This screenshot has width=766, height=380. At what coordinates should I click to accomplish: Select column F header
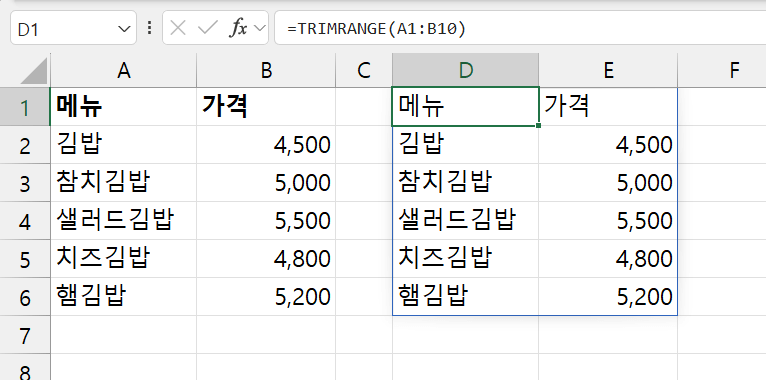click(722, 71)
